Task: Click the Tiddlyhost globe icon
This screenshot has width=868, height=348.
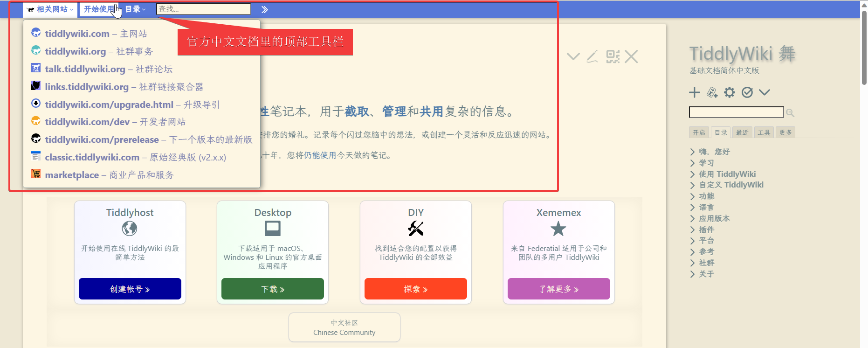Action: [x=130, y=229]
